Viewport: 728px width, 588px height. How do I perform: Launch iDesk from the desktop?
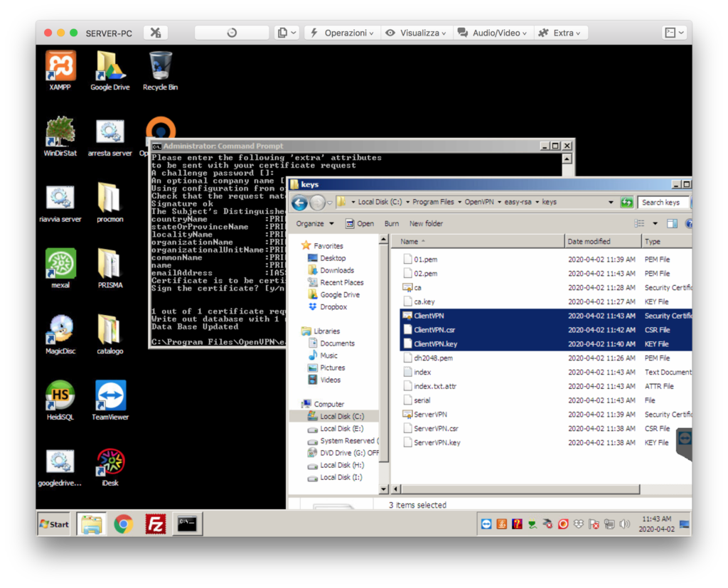pos(110,467)
